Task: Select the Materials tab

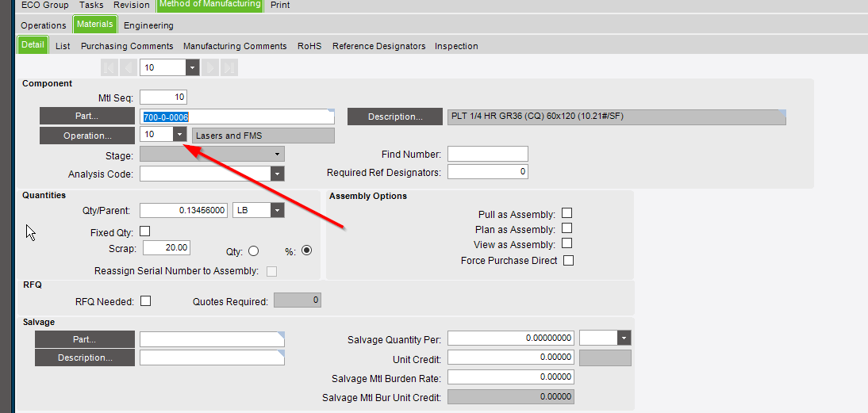Action: (x=95, y=25)
